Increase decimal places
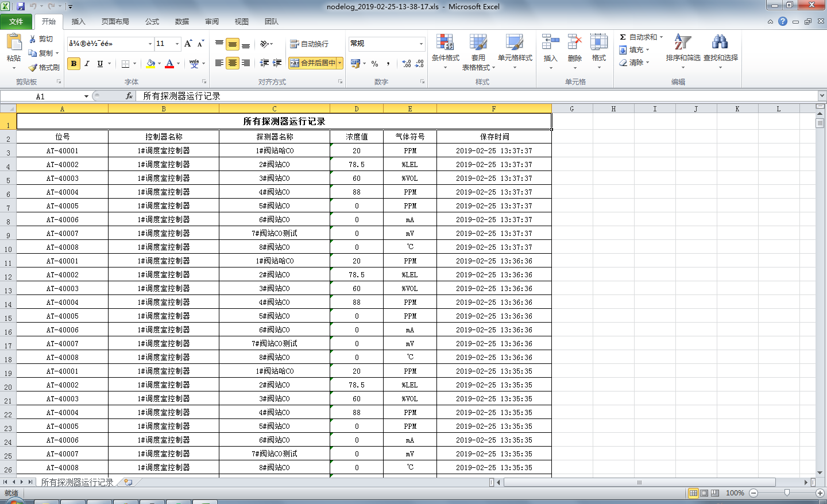Image resolution: width=827 pixels, height=504 pixels. click(407, 64)
